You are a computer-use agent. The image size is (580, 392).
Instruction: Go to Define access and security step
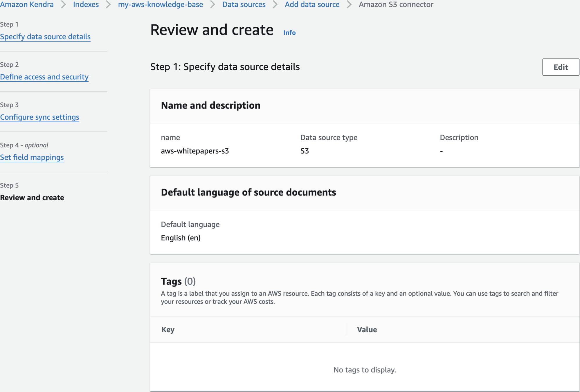coord(44,77)
